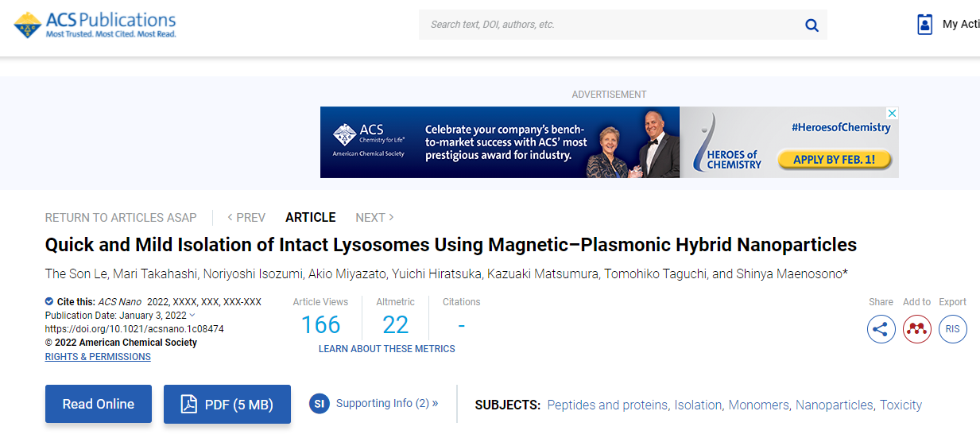980x442 pixels.
Task: Select the ARTICLE tab label
Action: (310, 218)
